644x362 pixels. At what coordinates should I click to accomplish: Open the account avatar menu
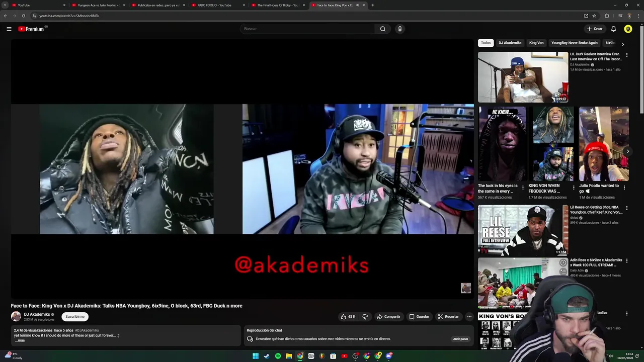pos(628,29)
